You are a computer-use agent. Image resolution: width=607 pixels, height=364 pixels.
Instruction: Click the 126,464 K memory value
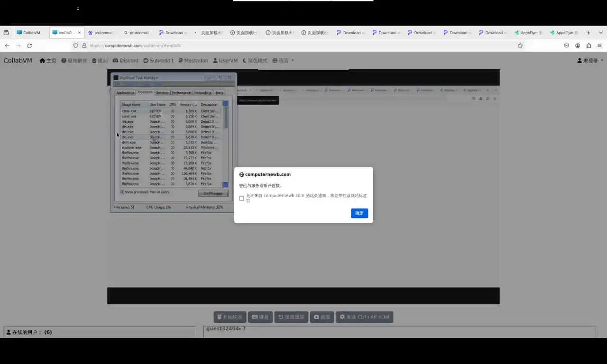click(x=188, y=173)
